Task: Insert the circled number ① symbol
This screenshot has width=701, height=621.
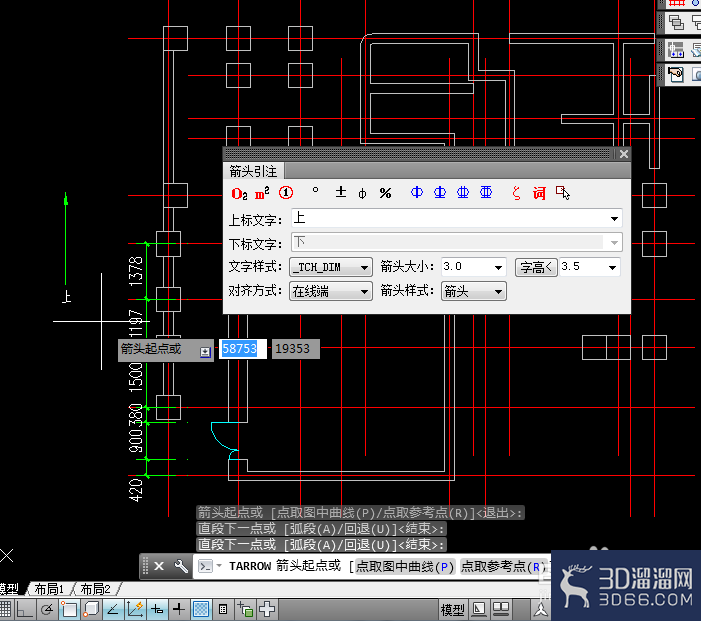Action: click(286, 193)
